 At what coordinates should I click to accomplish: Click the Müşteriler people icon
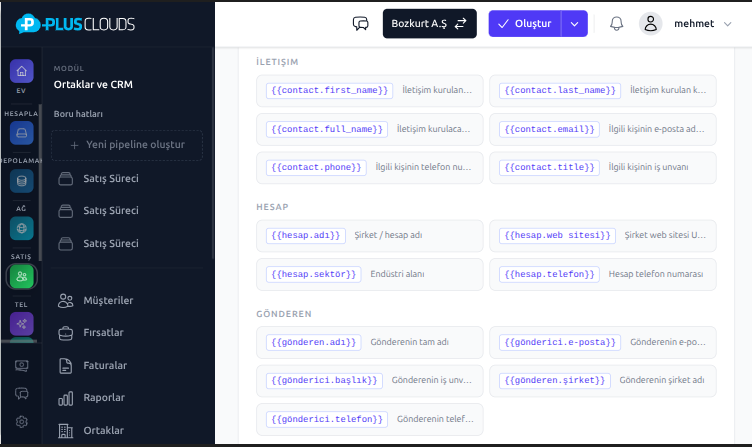pyautogui.click(x=66, y=301)
